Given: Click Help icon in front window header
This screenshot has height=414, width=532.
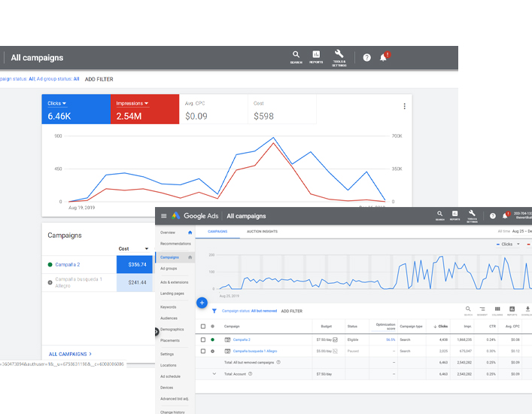Looking at the screenshot, I should coord(493,216).
